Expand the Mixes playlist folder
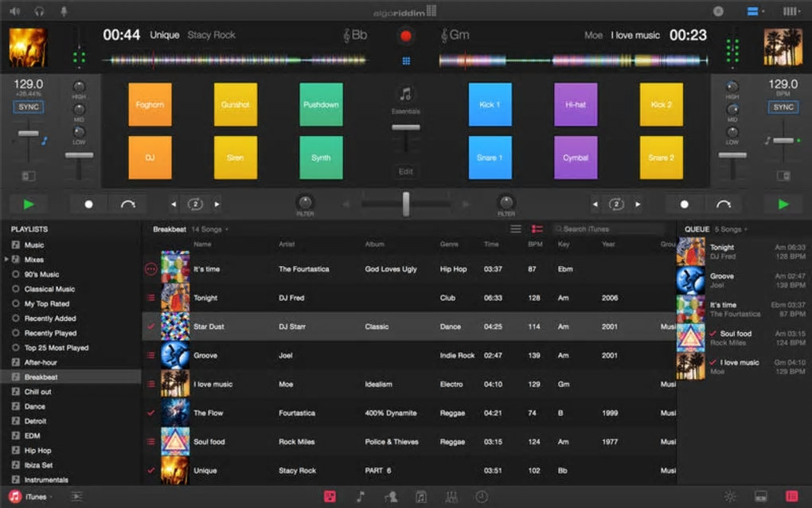The height and width of the screenshot is (508, 812). point(6,260)
